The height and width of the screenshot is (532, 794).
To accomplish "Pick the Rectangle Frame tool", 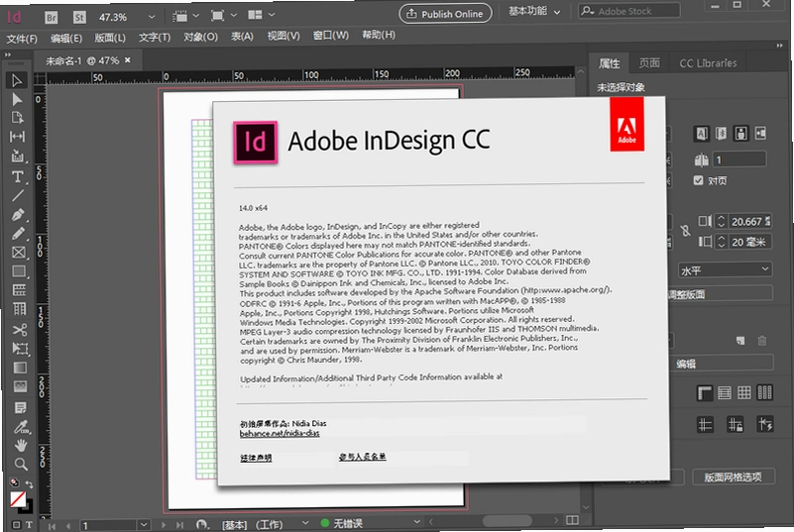I will click(18, 253).
